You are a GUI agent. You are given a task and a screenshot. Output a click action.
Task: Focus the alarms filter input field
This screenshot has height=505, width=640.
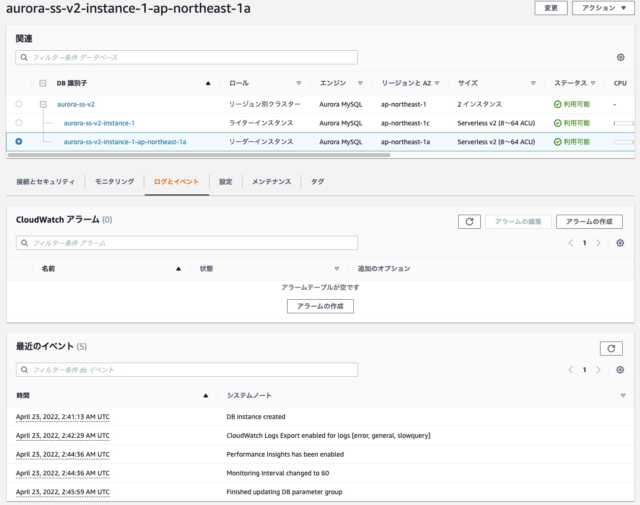pos(187,243)
